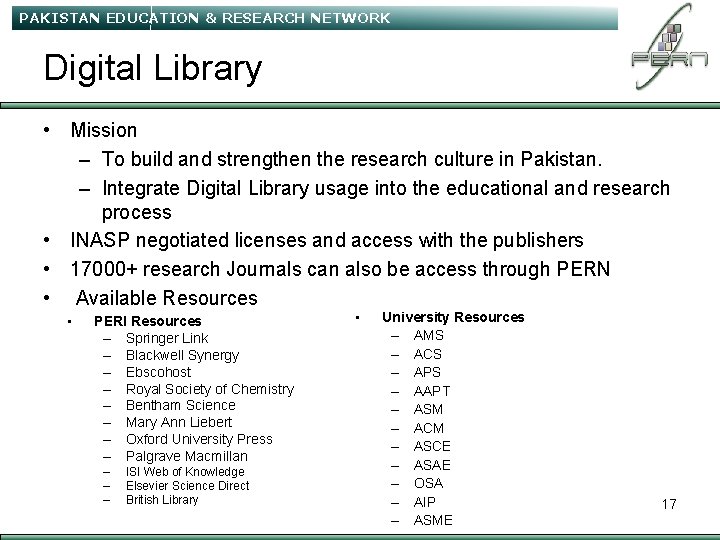Click the PERI Resources heading

click(148, 321)
